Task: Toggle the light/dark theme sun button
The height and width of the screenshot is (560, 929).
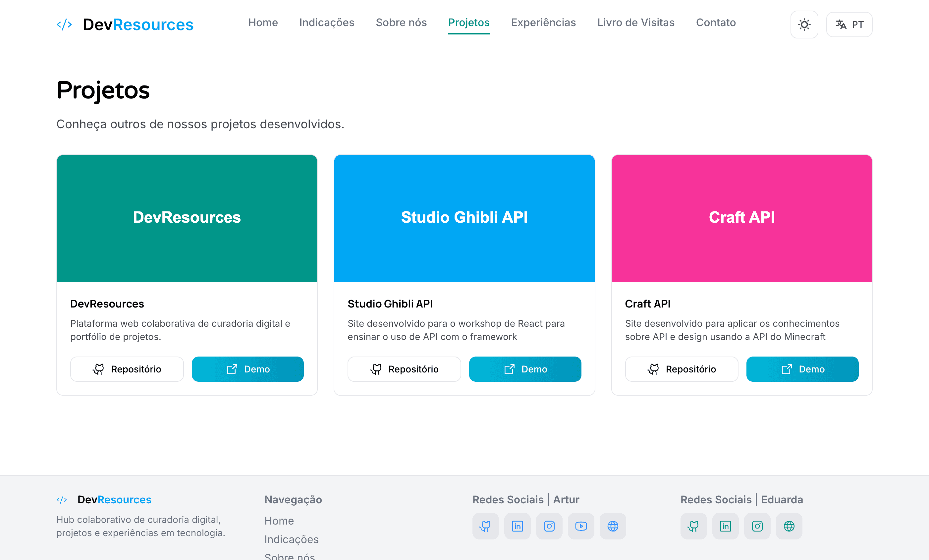Action: [x=804, y=25]
